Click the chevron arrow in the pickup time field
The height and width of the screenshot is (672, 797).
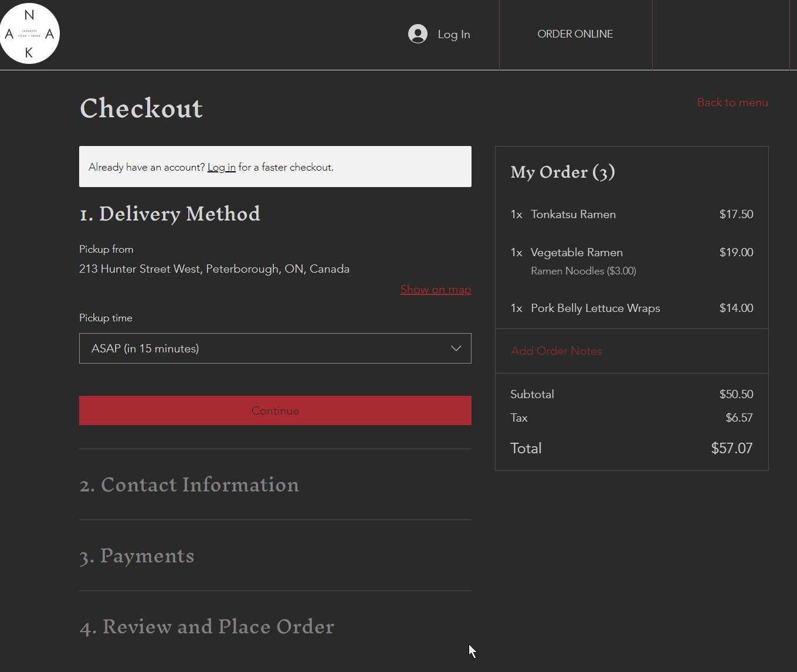click(x=456, y=348)
